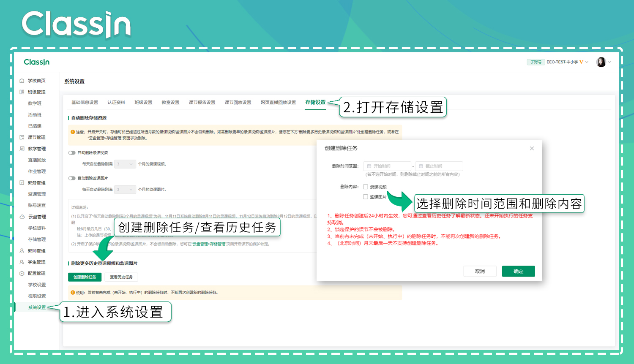Viewport: 634px width, 364px height.
Task: Click 取消 in the dialog
Action: (x=480, y=272)
